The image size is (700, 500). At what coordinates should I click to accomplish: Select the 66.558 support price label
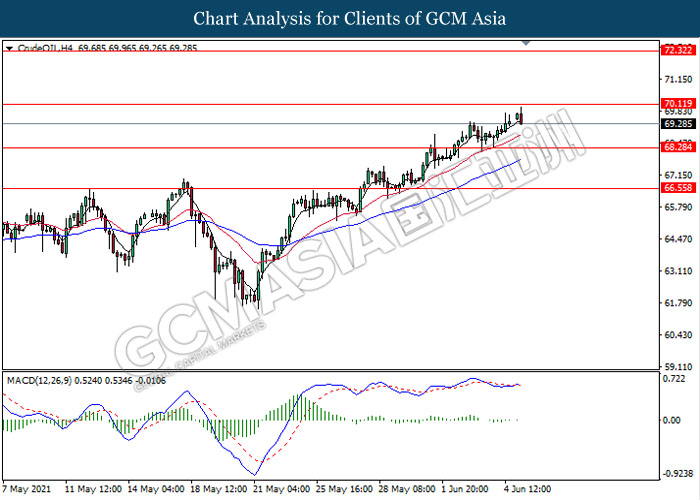pyautogui.click(x=678, y=188)
